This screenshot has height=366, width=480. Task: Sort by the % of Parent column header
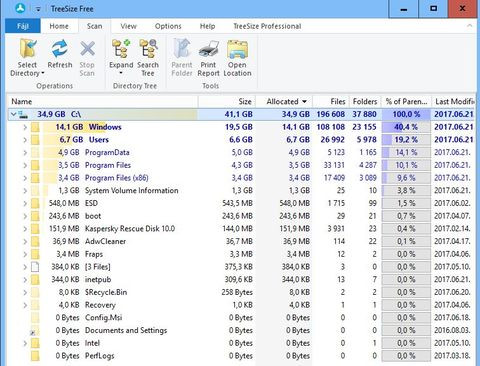(406, 101)
